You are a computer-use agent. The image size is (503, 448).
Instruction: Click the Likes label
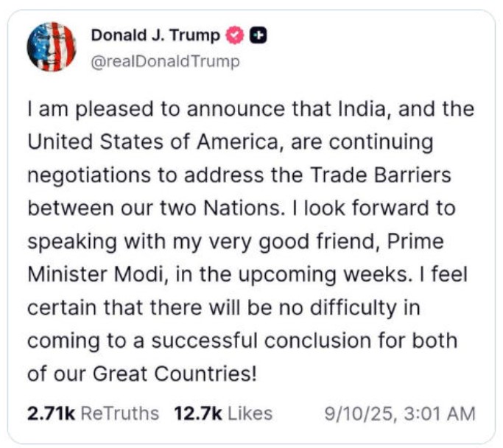coord(250,413)
